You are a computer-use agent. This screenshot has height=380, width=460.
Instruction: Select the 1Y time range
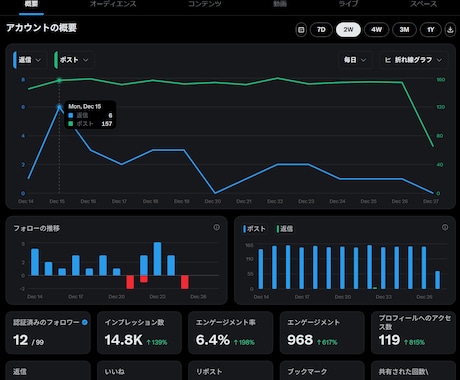click(x=431, y=30)
